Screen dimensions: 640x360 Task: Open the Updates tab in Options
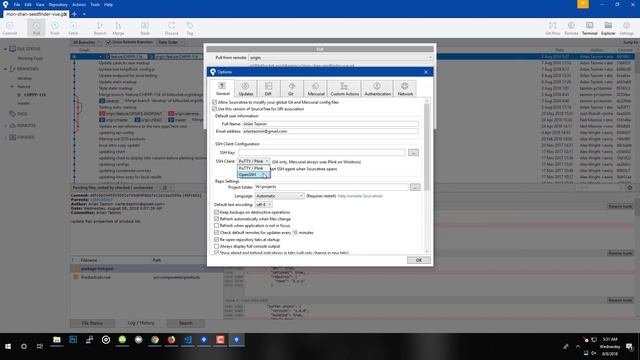pyautogui.click(x=245, y=89)
